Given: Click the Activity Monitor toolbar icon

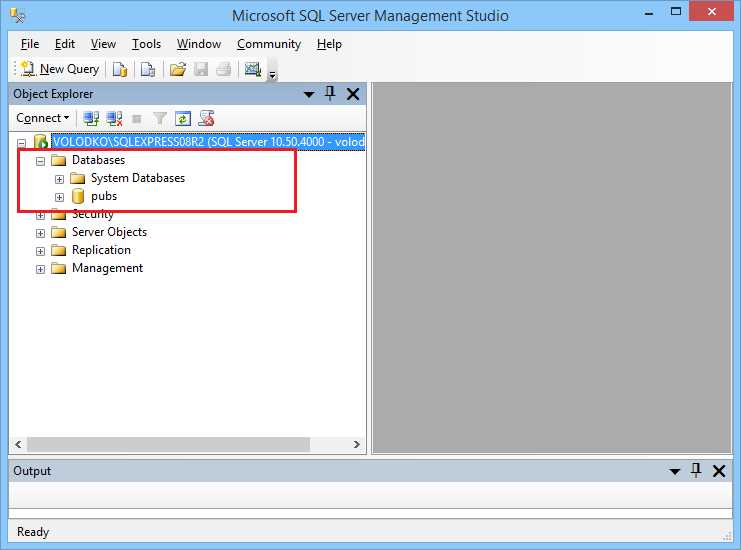Looking at the screenshot, I should pyautogui.click(x=253, y=69).
